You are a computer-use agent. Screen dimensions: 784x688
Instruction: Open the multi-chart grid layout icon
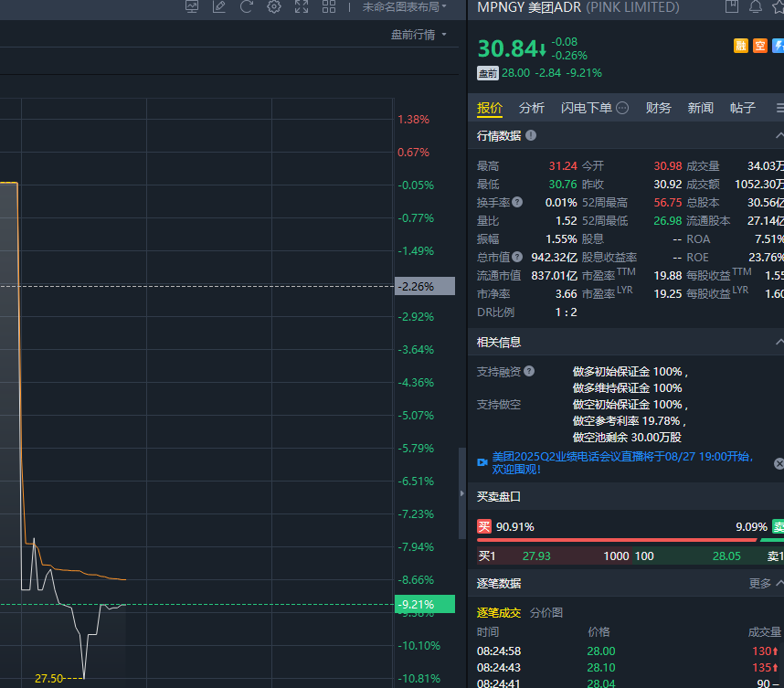pos(329,6)
